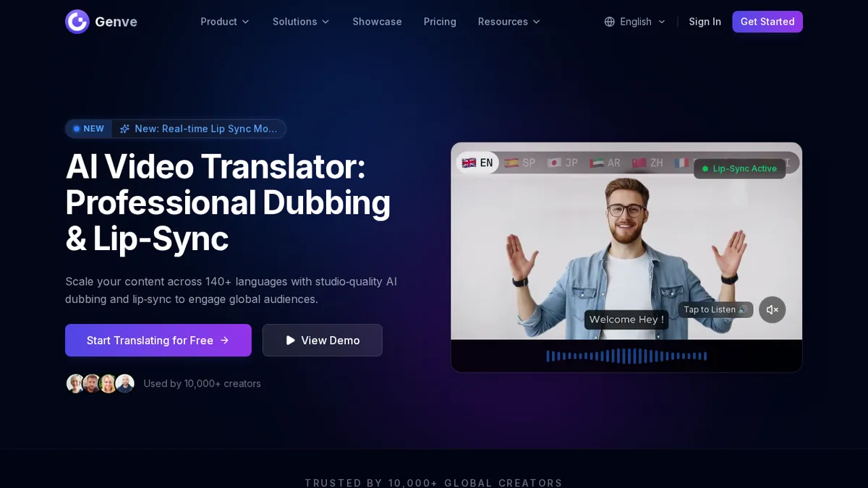Viewport: 868px width, 488px height.
Task: Unmute audio via the speaker icon
Action: [x=772, y=309]
